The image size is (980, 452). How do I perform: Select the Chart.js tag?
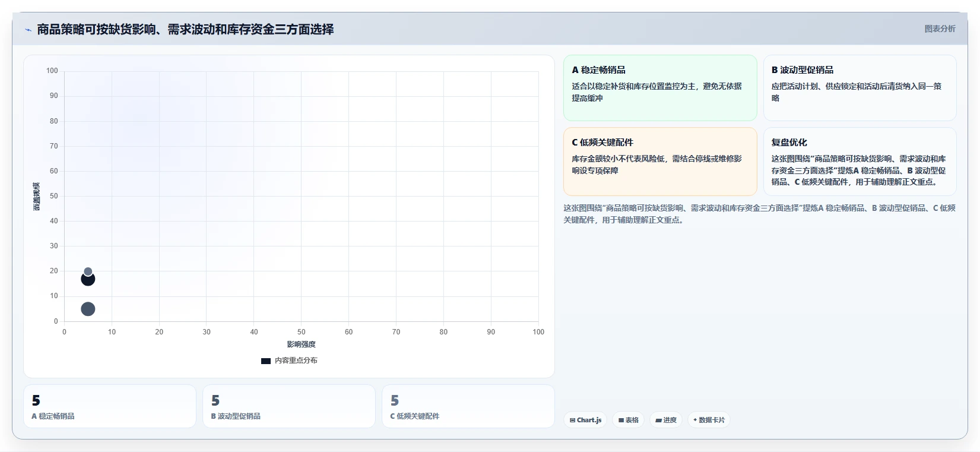[x=585, y=420]
